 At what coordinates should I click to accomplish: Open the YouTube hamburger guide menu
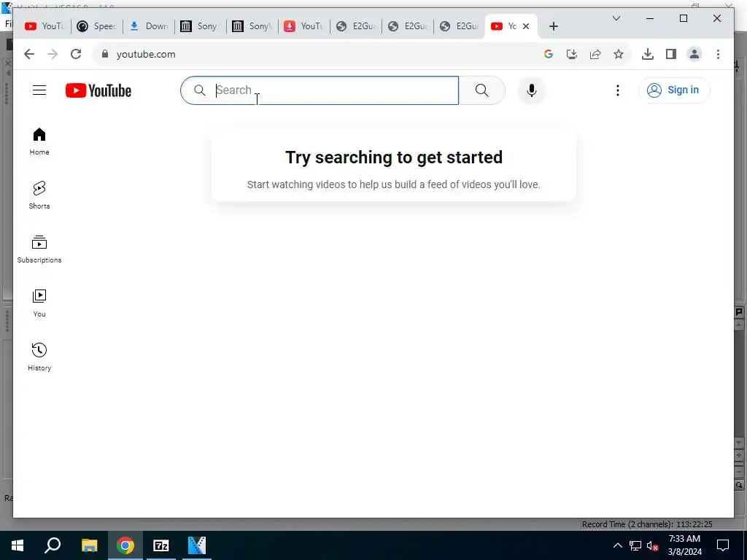pos(39,90)
